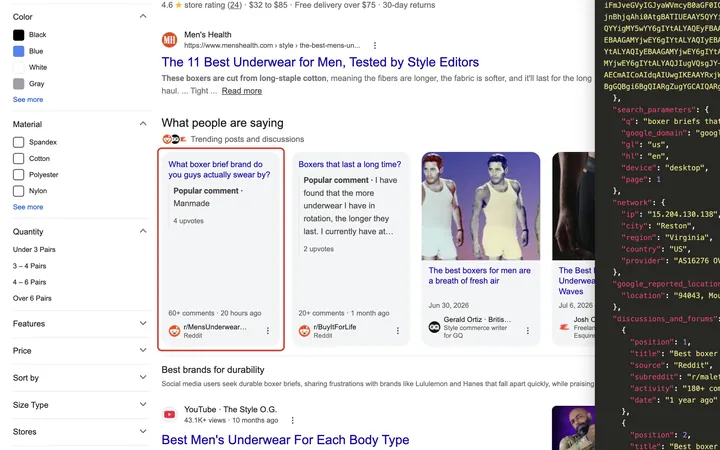The image size is (720, 450).
Task: Expand the Stores filter section
Action: click(x=143, y=432)
